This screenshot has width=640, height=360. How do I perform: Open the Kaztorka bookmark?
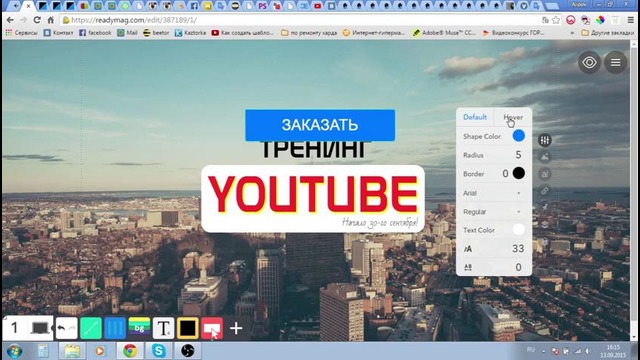pyautogui.click(x=190, y=33)
